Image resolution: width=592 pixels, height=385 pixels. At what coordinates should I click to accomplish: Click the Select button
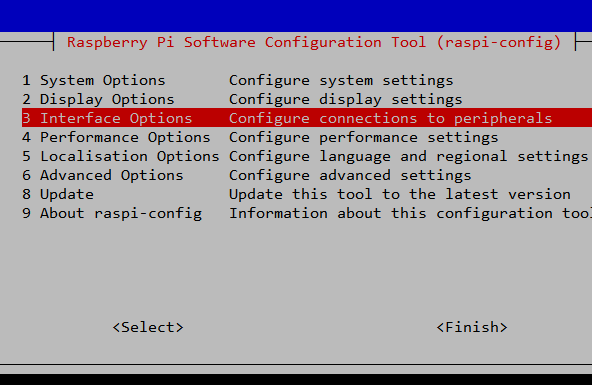point(148,327)
